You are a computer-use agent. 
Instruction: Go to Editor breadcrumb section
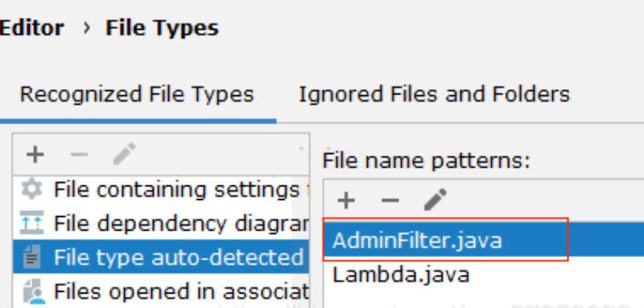point(31,28)
